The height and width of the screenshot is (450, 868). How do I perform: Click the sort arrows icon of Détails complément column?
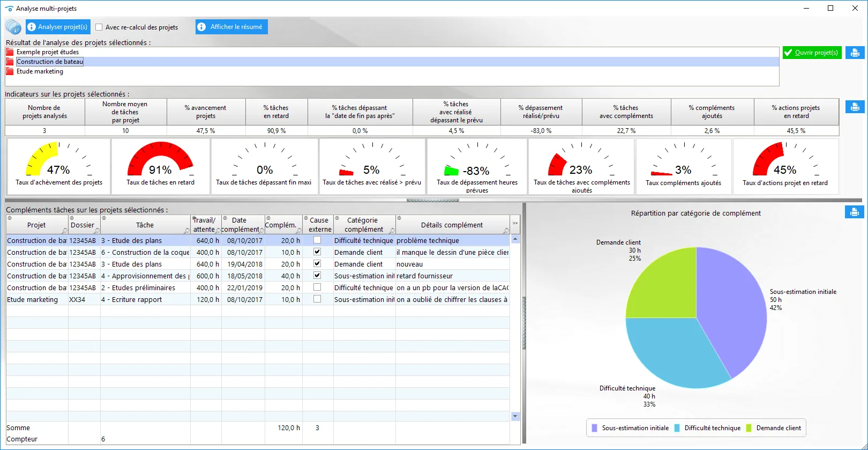400,218
